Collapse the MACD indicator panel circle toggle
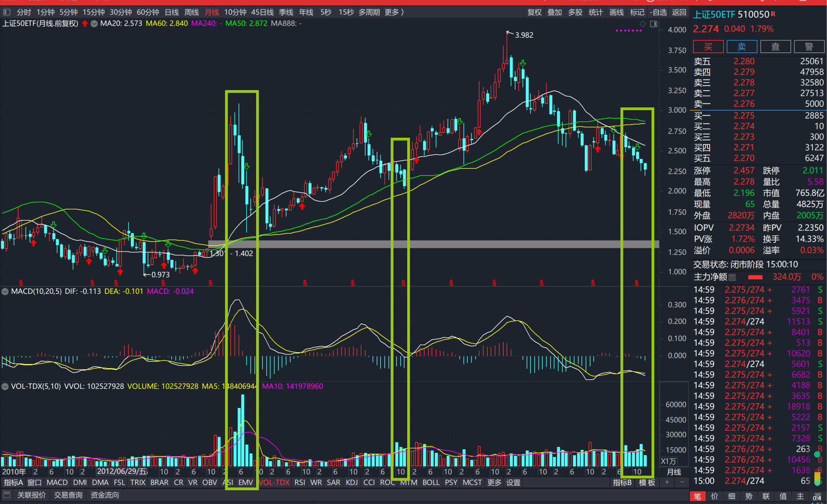This screenshot has width=827, height=504. [x=5, y=292]
